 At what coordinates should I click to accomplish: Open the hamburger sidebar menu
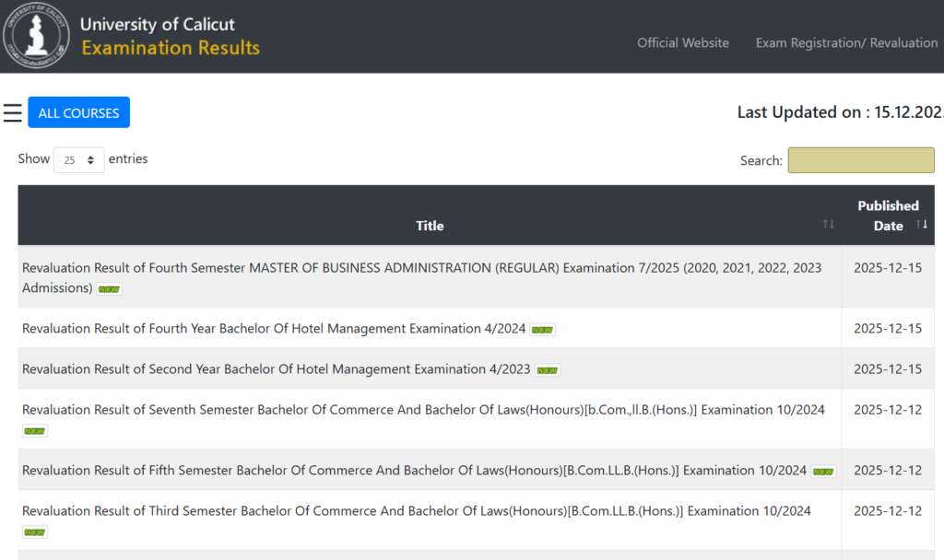pyautogui.click(x=13, y=112)
